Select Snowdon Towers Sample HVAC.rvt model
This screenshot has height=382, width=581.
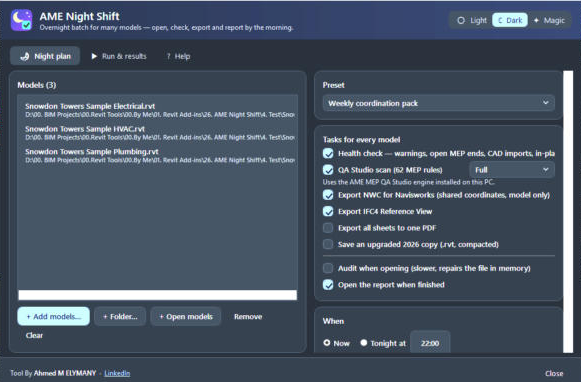tap(157, 133)
